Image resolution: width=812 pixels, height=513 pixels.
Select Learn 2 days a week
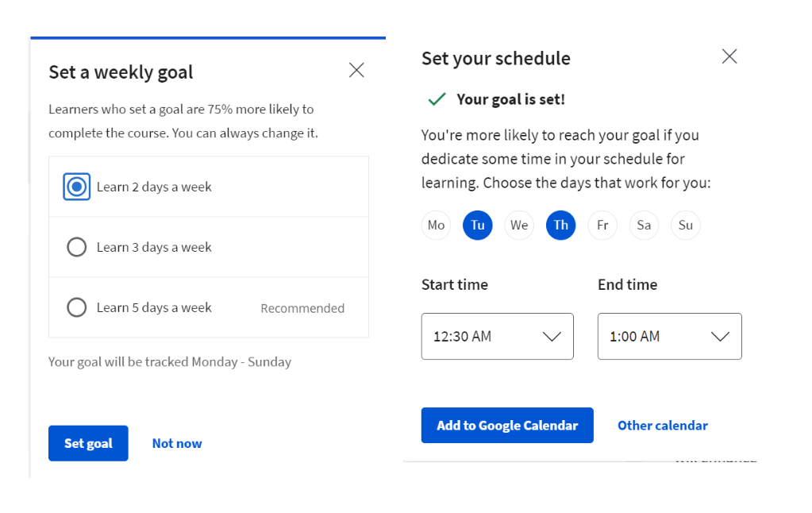[x=77, y=187]
